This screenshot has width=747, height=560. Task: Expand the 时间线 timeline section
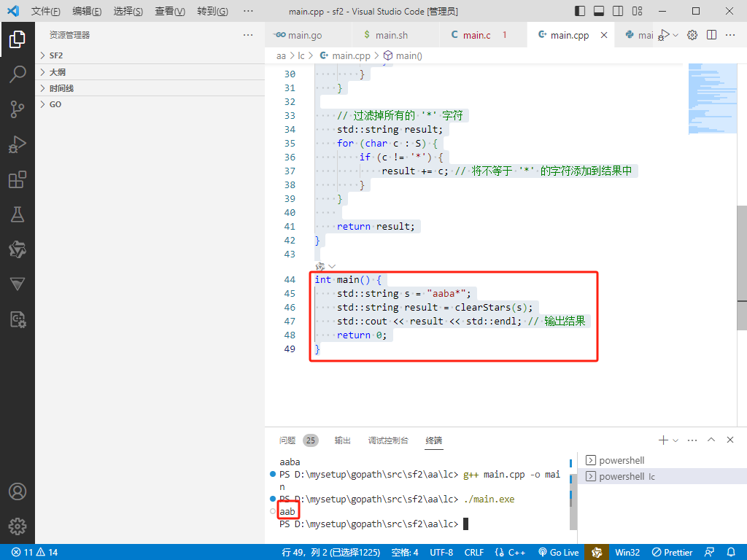[x=150, y=88]
